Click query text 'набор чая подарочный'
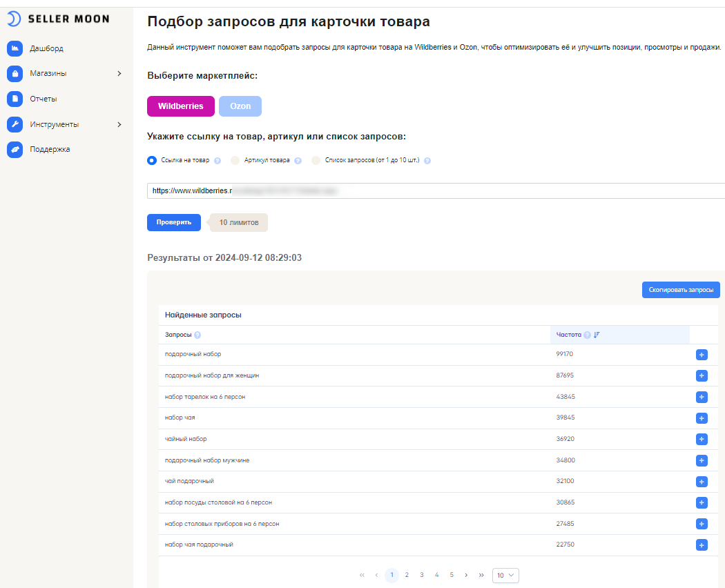This screenshot has height=588, width=725. [x=199, y=545]
